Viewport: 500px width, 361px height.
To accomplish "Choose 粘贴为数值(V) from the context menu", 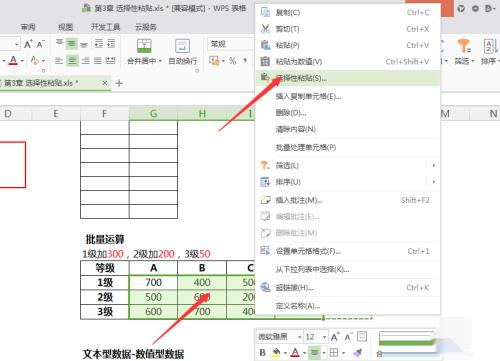I will (348, 61).
